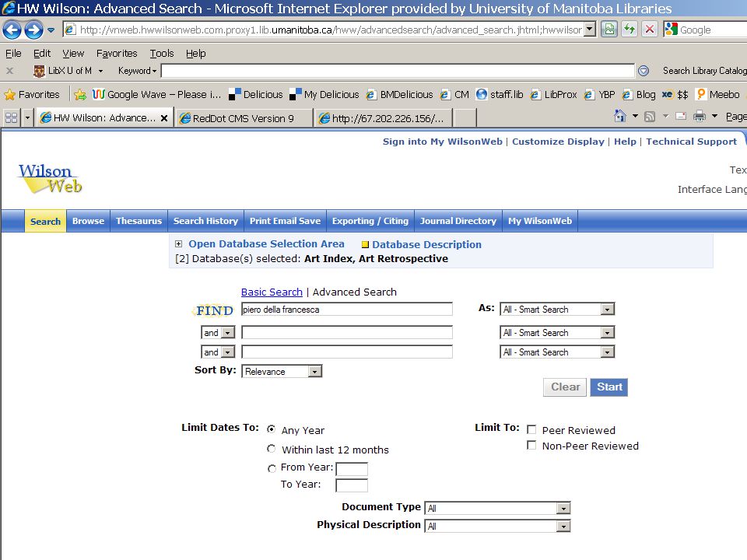
Task: Open the recent pages arrow beside Forward
Action: [51, 30]
